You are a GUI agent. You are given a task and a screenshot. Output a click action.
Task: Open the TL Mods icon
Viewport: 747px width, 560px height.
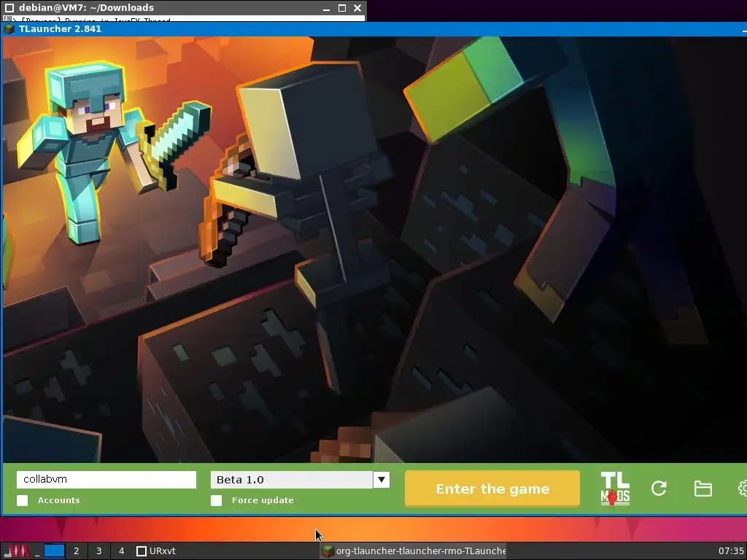point(615,489)
